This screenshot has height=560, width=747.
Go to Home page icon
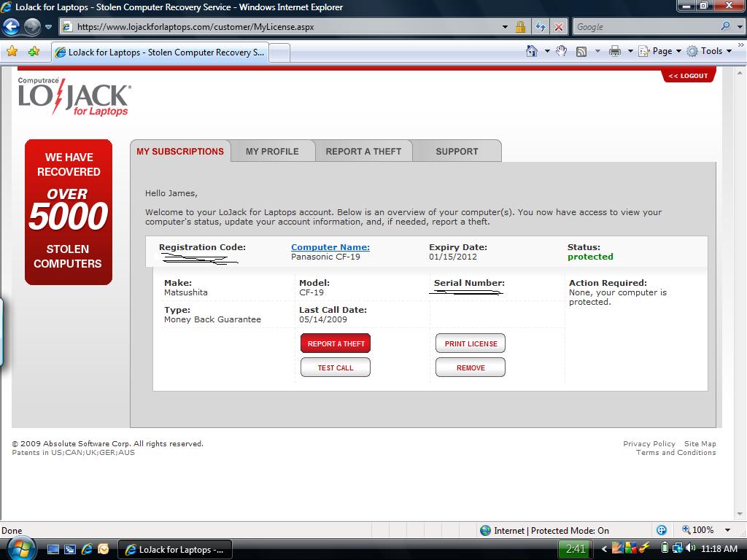point(532,51)
